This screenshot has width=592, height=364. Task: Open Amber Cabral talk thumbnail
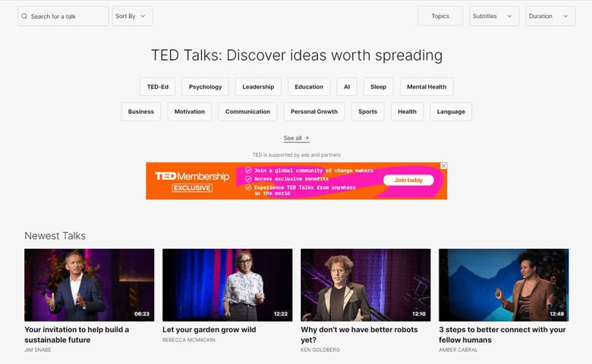click(x=504, y=285)
